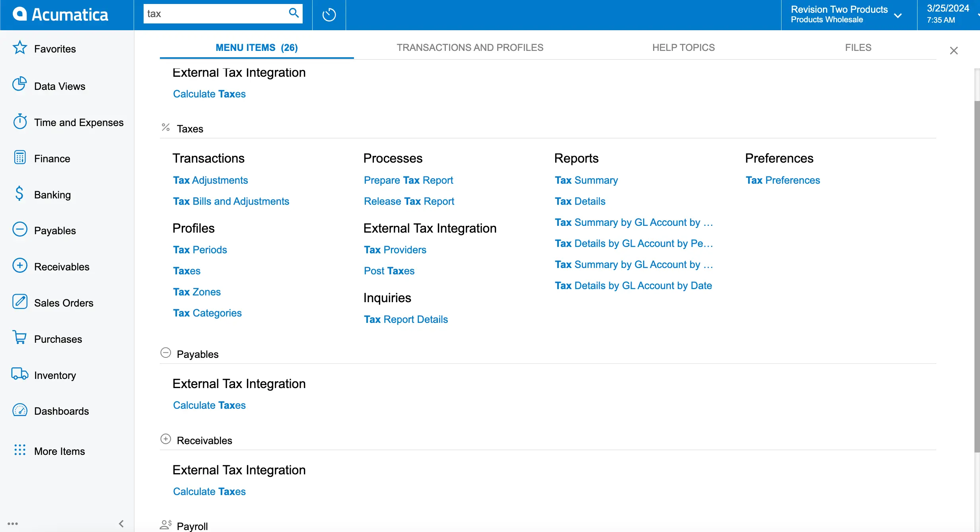Click the recent history clock icon
The image size is (980, 532).
point(328,14)
